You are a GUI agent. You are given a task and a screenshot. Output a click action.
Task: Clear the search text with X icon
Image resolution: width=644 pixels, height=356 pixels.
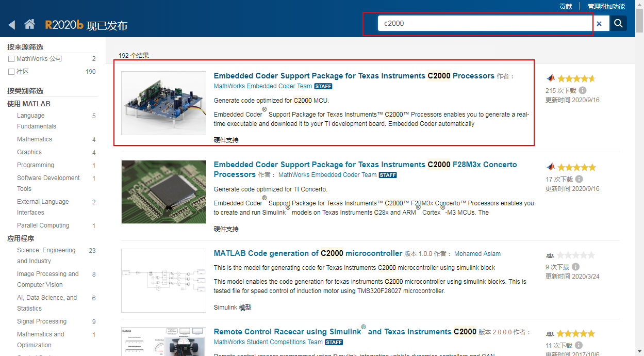599,23
